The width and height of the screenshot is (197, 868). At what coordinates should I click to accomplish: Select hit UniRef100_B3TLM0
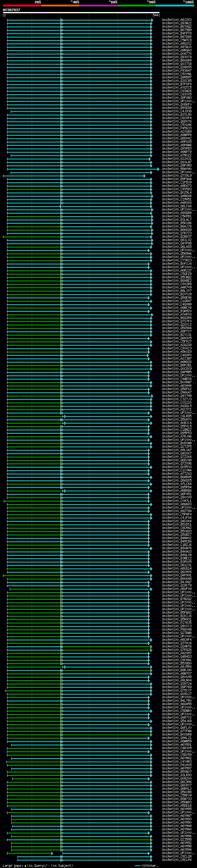click(176, 115)
